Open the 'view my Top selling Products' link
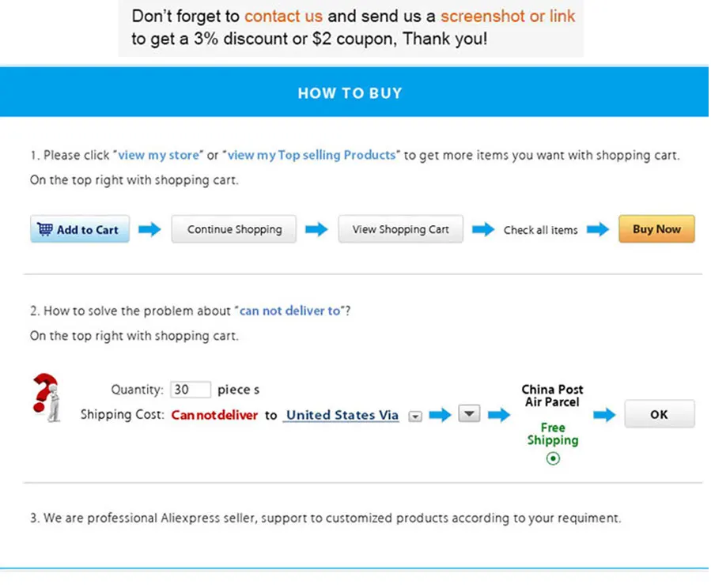Viewport: 711px width, 588px height. (x=312, y=156)
